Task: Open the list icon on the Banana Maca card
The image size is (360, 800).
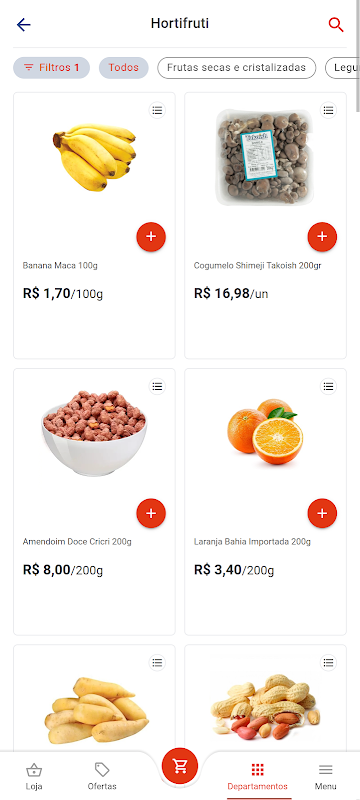Action: tap(157, 110)
